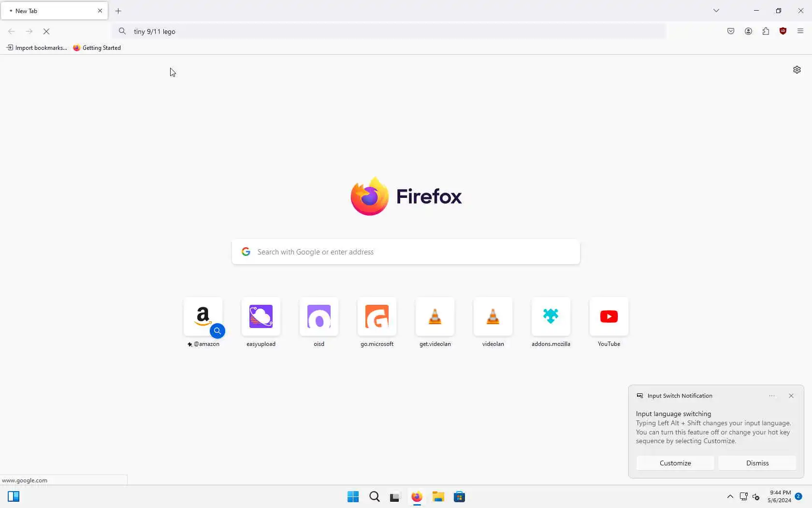Screen dimensions: 812x508
Task: Open volume tray icon
Action: pyautogui.click(x=756, y=497)
